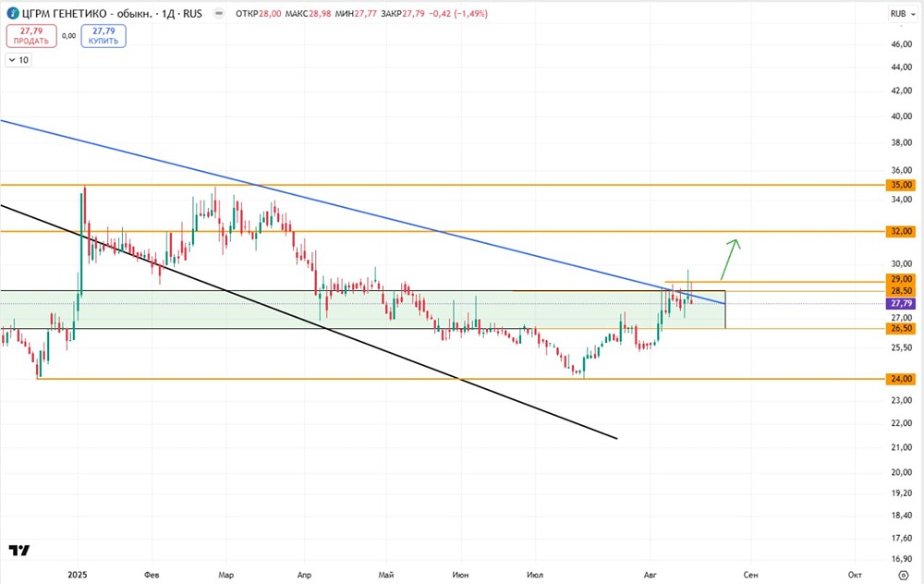Click the TradingView logo at bottom left

[x=19, y=551]
